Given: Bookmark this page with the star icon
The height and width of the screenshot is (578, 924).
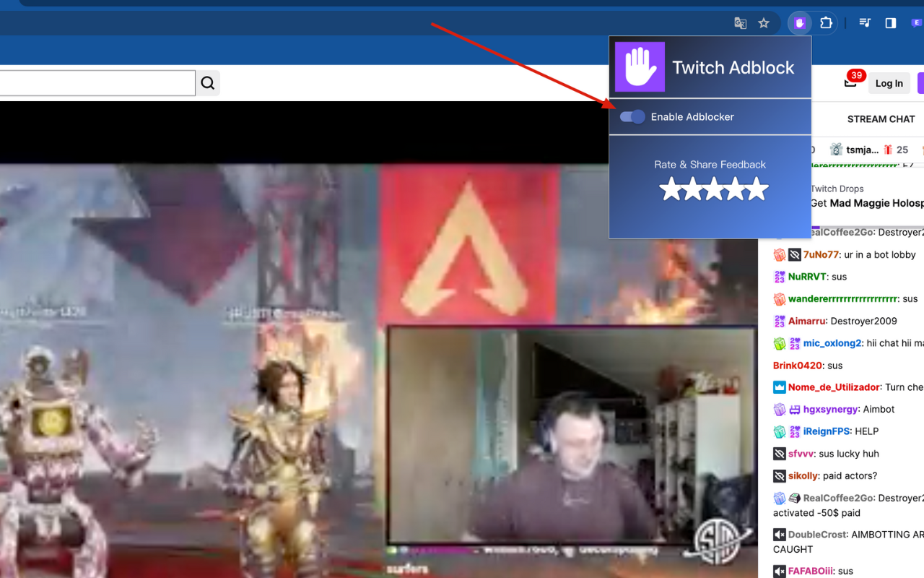Looking at the screenshot, I should pyautogui.click(x=764, y=23).
